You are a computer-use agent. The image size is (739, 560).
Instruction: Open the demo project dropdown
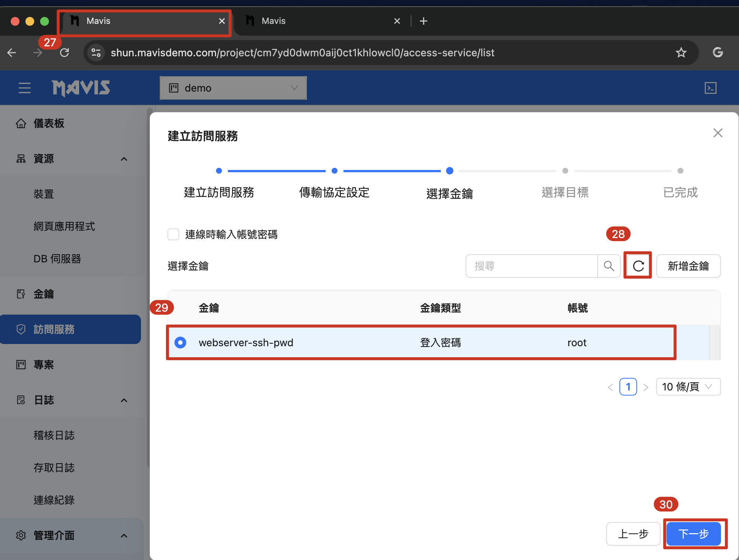[233, 88]
